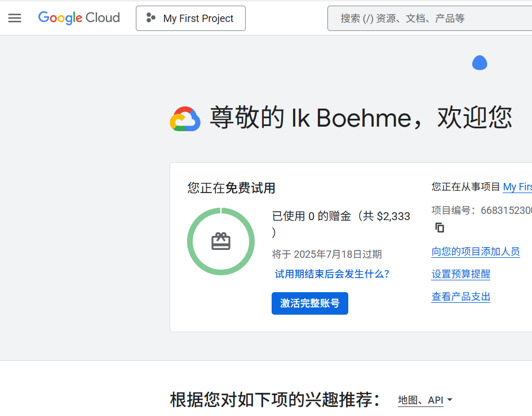This screenshot has width=532, height=416.
Task: Click the Google Cloud logo
Action: (79, 18)
